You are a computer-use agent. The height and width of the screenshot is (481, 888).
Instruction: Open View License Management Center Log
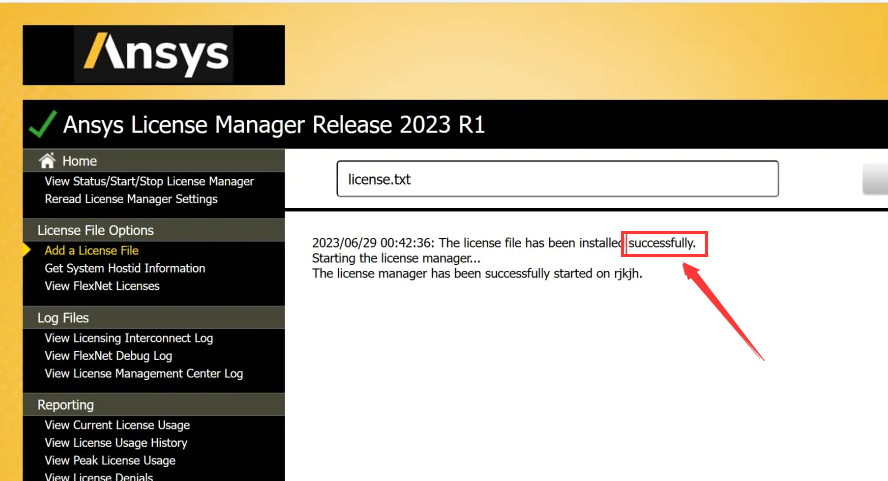click(144, 373)
